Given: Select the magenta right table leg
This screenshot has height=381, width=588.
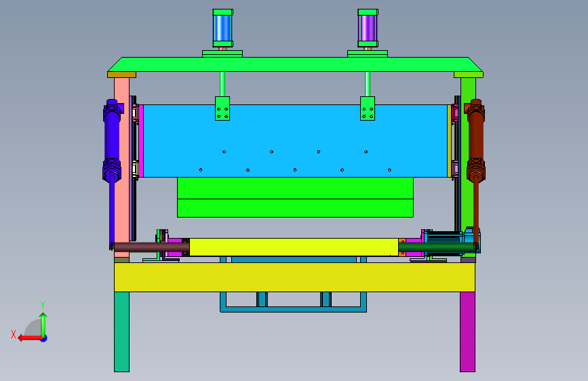Looking at the screenshot, I should (x=468, y=332).
